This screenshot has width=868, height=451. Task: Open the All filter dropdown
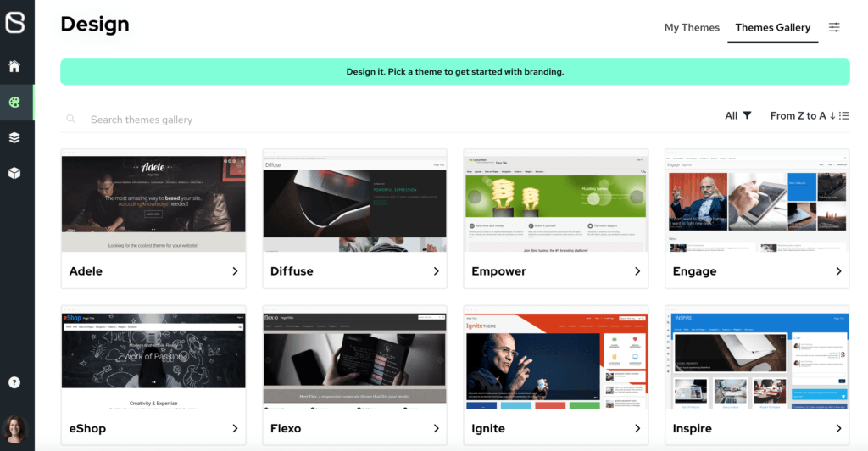coord(738,115)
